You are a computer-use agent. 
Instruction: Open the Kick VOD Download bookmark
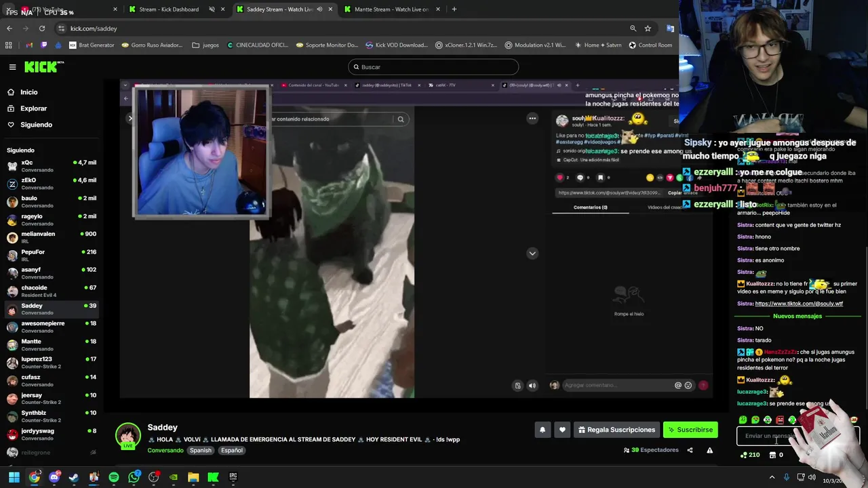396,45
